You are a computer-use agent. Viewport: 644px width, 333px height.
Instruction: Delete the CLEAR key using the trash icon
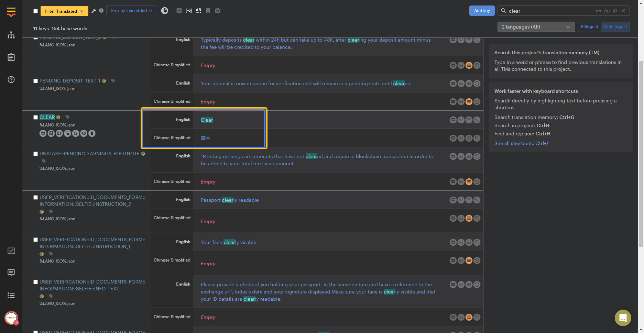[x=92, y=133]
